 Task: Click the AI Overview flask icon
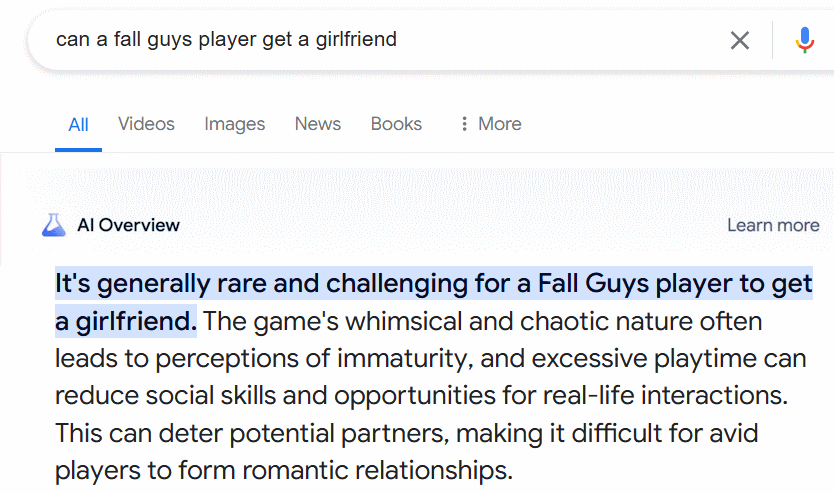(x=53, y=225)
